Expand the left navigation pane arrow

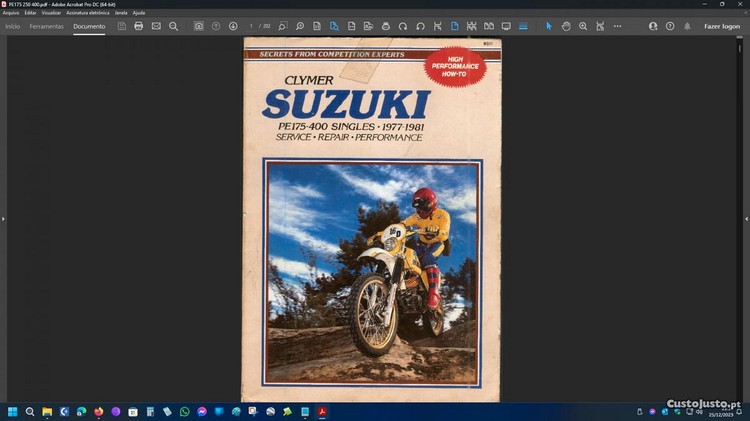[3, 218]
